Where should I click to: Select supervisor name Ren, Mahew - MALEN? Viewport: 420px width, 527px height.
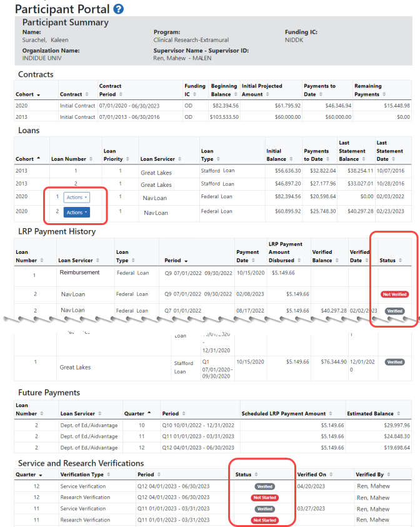click(182, 58)
